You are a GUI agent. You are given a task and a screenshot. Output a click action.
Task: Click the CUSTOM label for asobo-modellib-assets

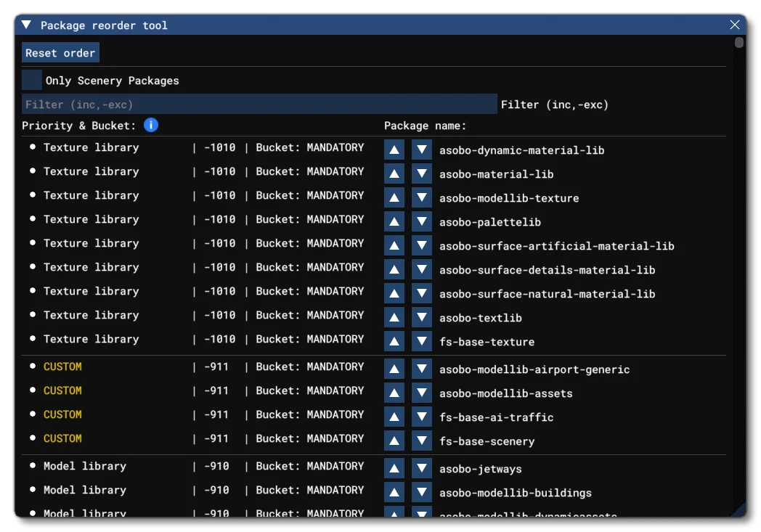tap(62, 390)
